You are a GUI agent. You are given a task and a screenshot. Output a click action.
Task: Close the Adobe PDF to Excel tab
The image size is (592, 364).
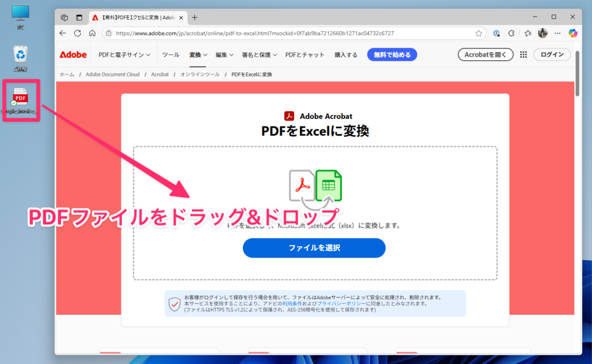(x=181, y=18)
